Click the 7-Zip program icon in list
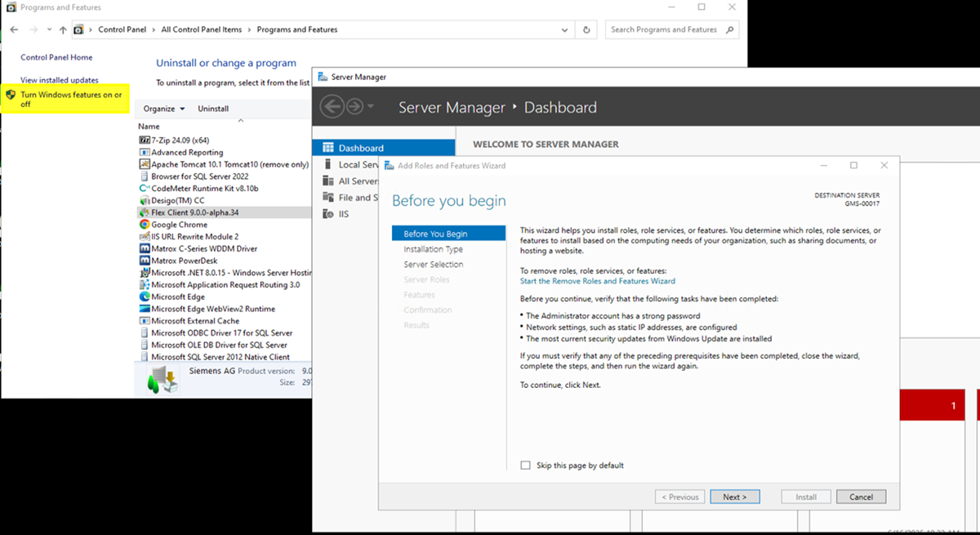Viewport: 980px width, 535px height. pos(145,140)
